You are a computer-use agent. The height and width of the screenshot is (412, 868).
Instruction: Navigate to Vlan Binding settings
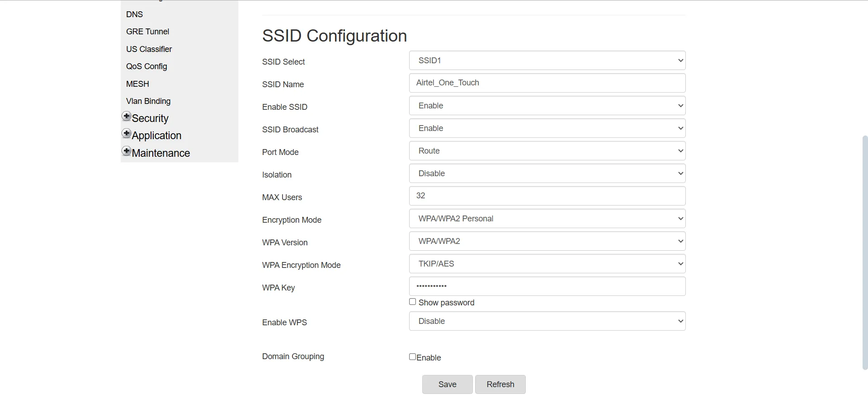coord(148,101)
